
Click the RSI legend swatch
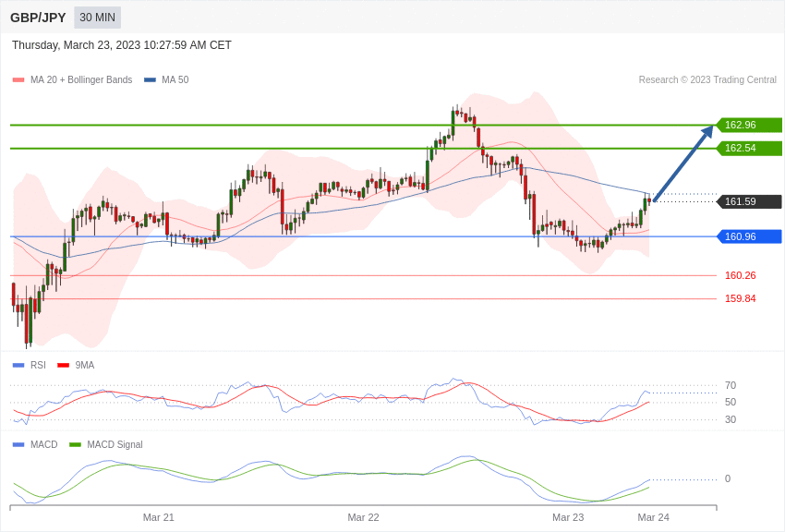click(x=18, y=366)
